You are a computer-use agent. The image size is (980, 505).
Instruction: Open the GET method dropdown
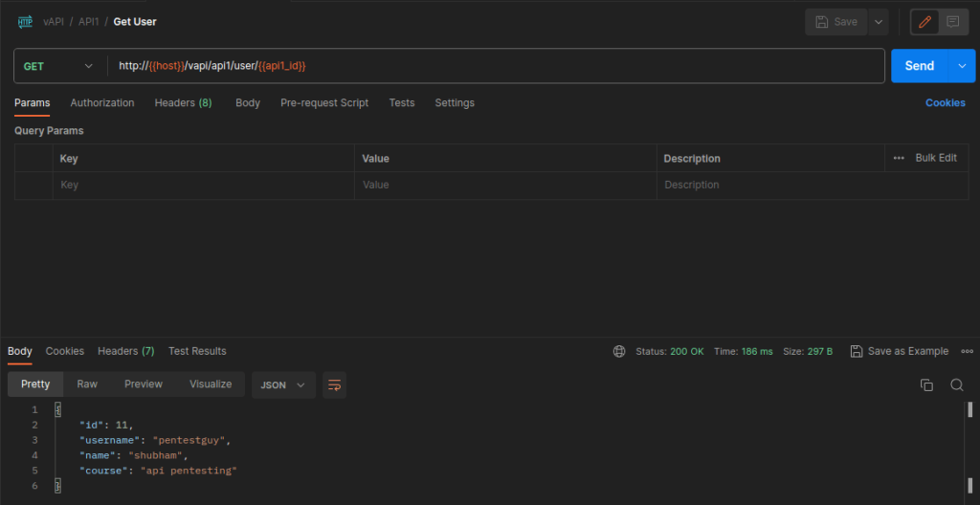(x=58, y=66)
